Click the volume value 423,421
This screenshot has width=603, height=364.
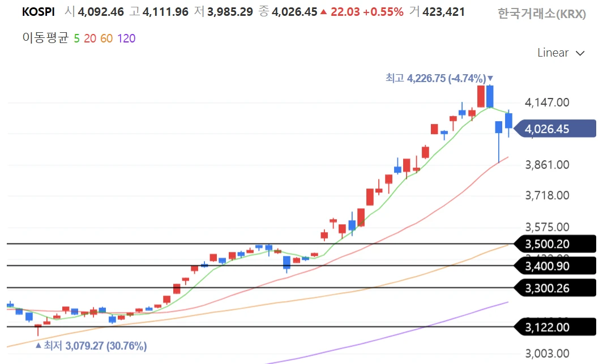(x=443, y=12)
